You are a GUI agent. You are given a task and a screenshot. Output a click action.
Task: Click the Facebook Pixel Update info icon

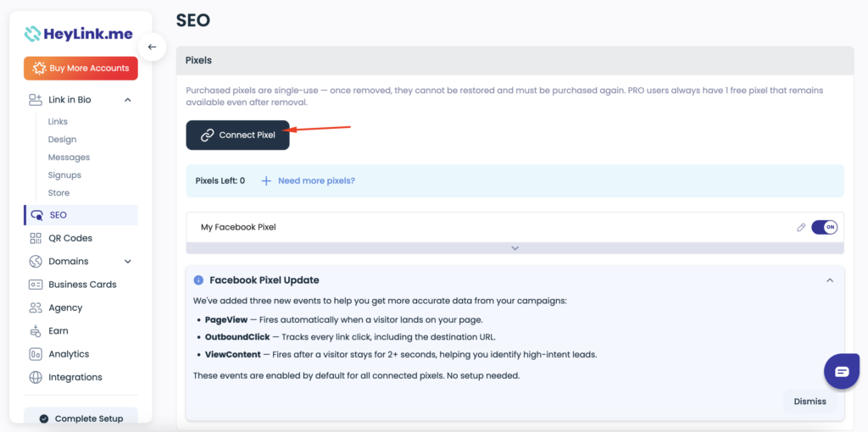pyautogui.click(x=198, y=280)
